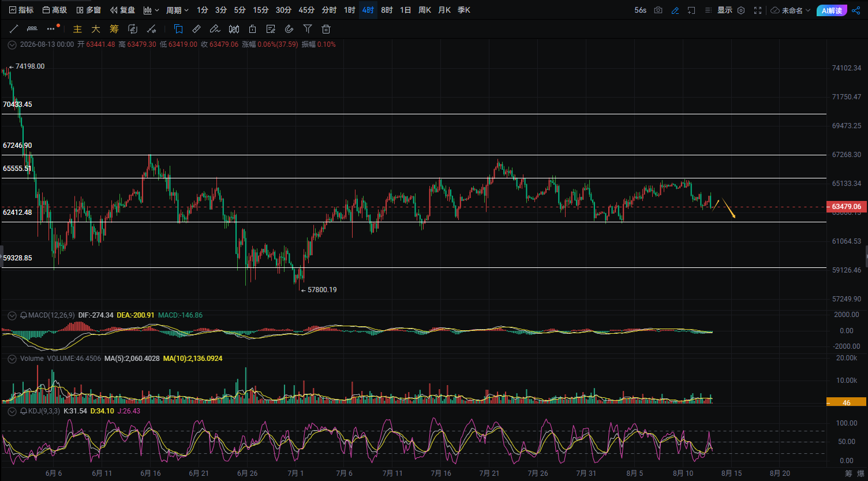Viewport: 868px width, 481px height.
Task: Click the hexagon settings icon
Action: tap(741, 10)
